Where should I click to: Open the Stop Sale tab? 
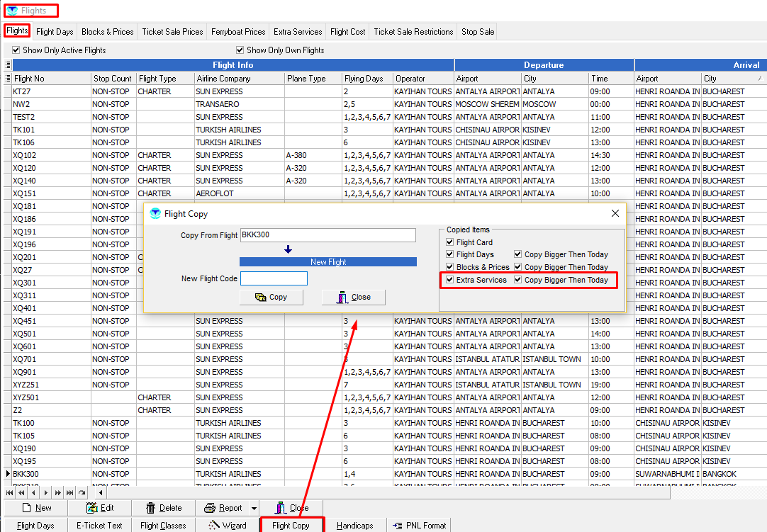click(478, 32)
